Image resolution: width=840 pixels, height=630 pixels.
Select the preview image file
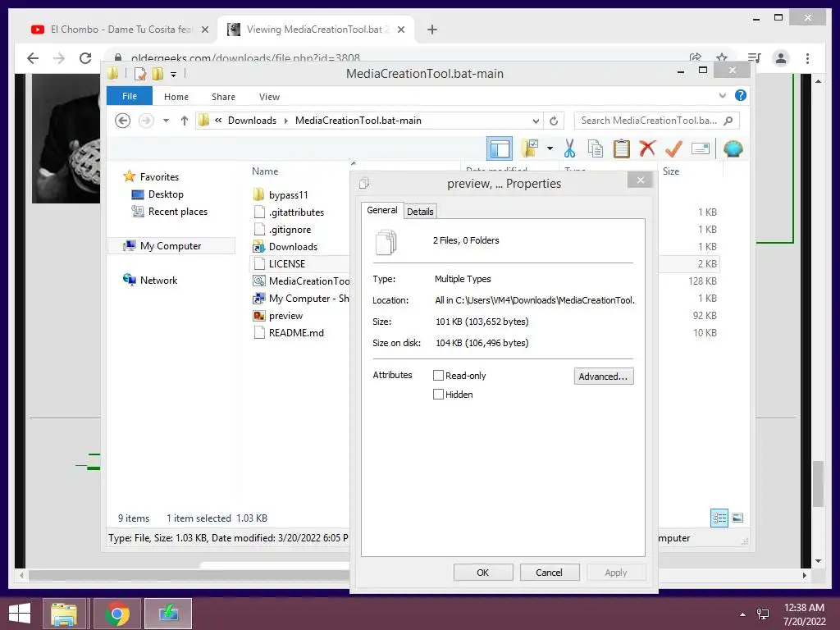pyautogui.click(x=285, y=316)
